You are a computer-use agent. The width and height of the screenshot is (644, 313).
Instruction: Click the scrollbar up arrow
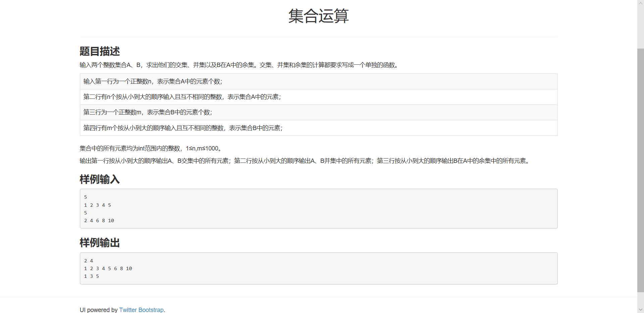coord(641,3)
